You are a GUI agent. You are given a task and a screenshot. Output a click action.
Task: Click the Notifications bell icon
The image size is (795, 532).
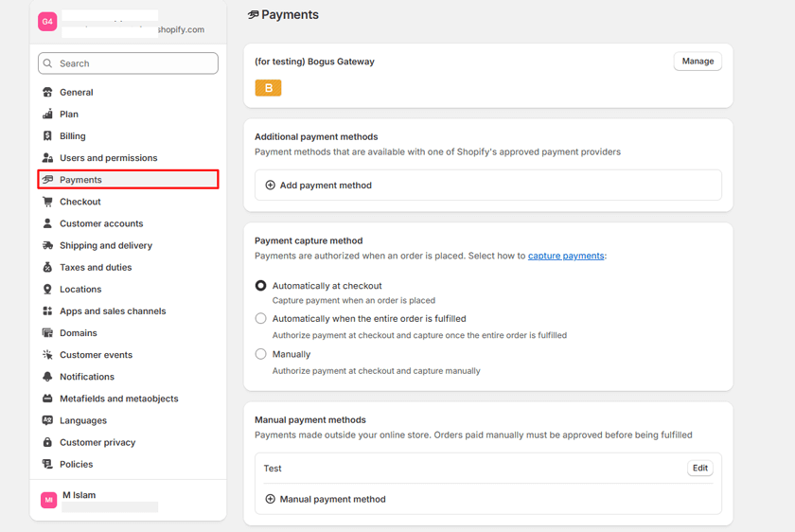[x=47, y=377]
